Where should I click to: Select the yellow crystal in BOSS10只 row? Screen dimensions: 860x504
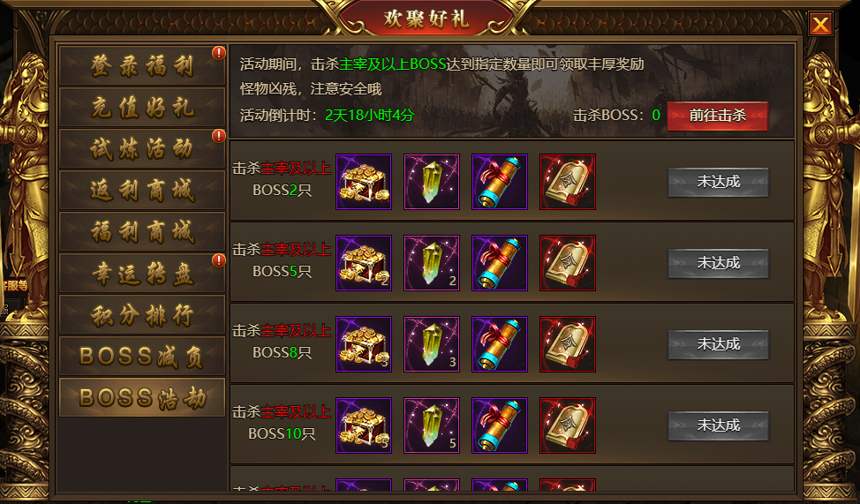[432, 425]
